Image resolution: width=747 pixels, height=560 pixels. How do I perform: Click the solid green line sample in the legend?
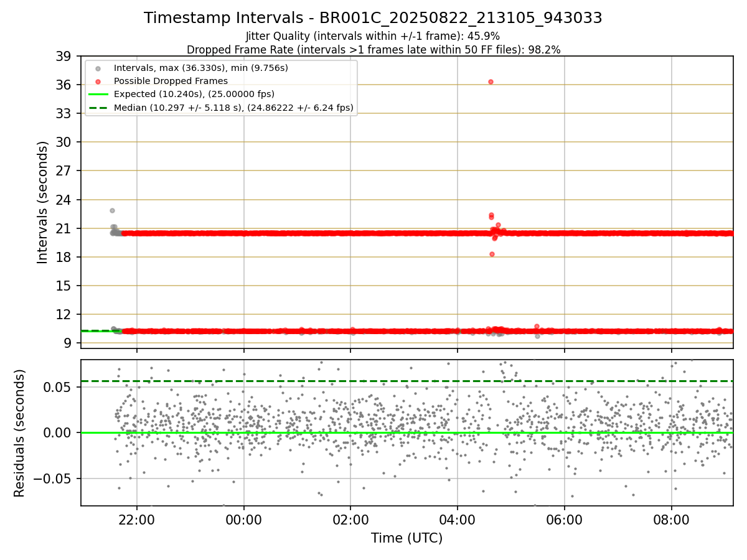point(99,95)
